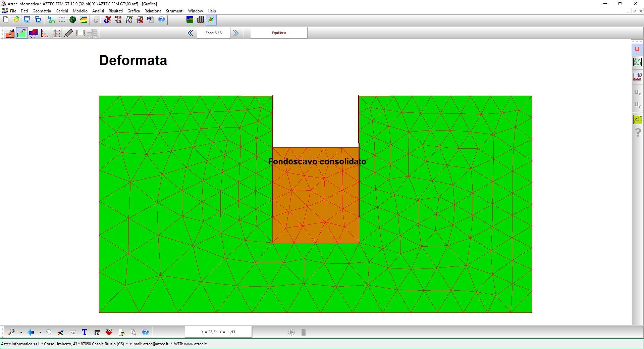Go to the next phase with double-right arrows

[x=236, y=33]
